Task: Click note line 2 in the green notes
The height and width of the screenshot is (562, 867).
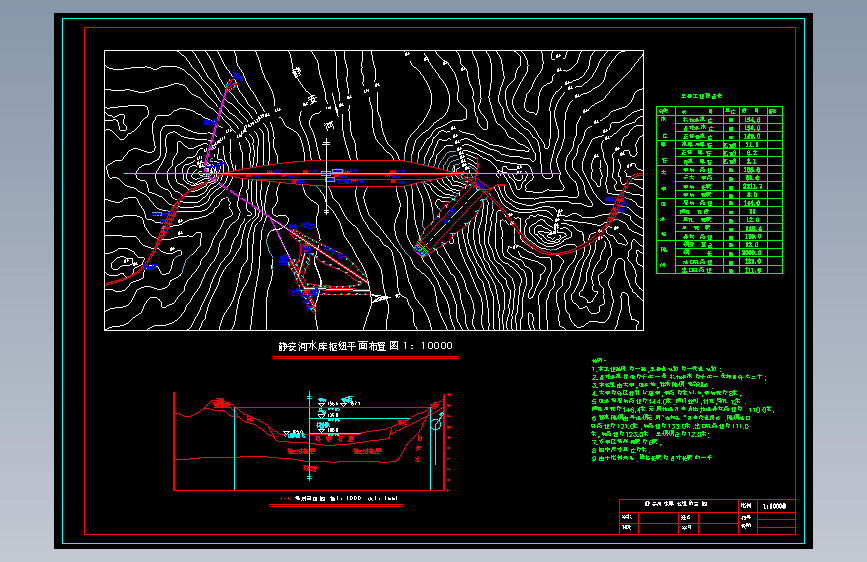Action: click(x=680, y=377)
